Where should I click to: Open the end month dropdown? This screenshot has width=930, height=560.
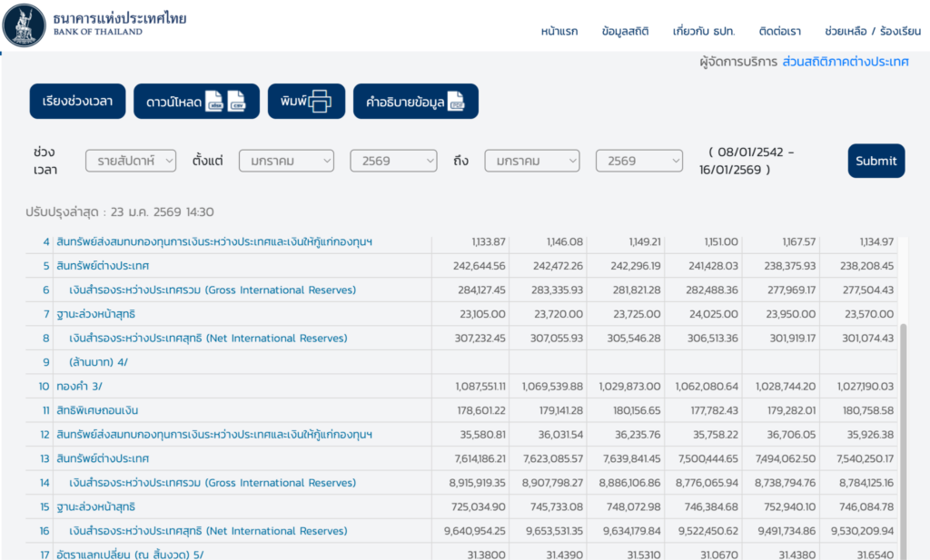coord(531,161)
